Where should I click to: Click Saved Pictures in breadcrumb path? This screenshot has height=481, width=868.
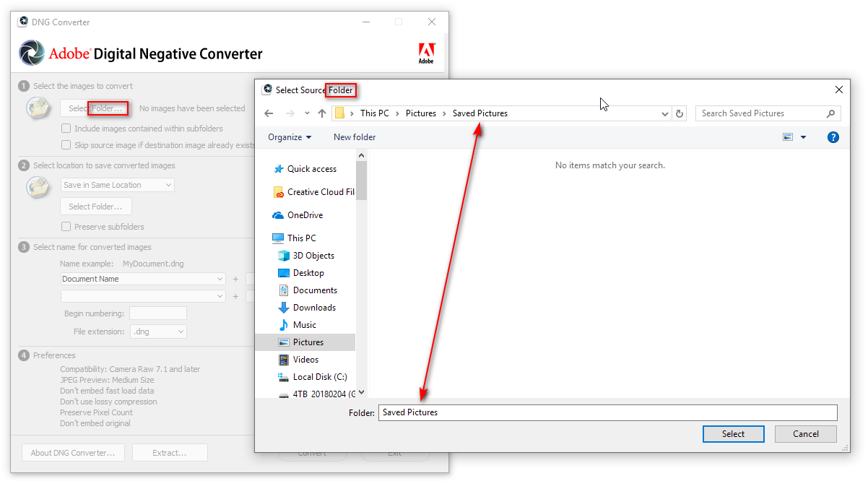coord(480,113)
